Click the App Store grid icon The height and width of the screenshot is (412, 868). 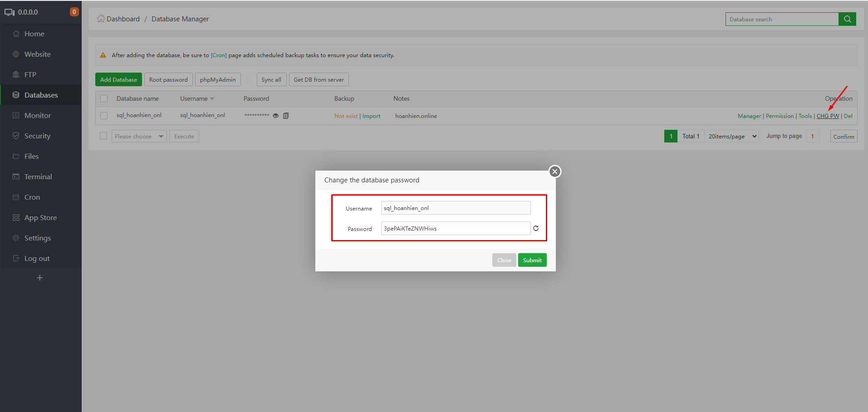[16, 217]
